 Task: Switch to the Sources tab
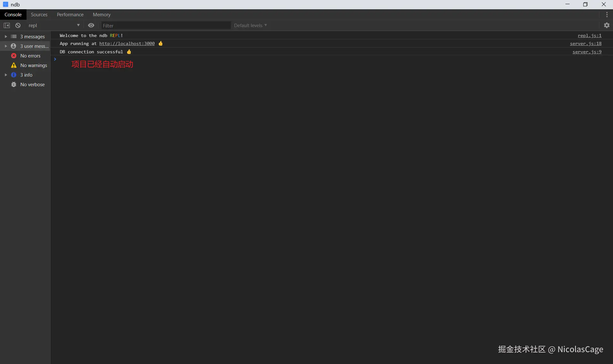[x=39, y=15]
